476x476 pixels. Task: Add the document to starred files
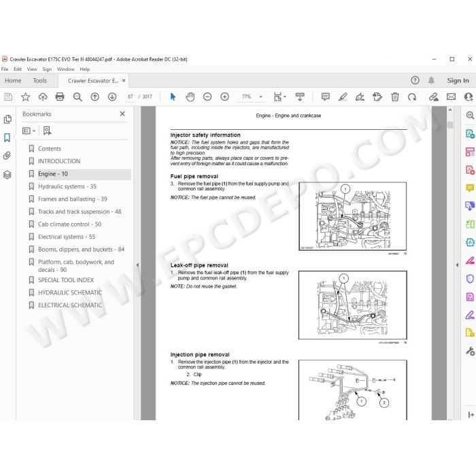click(x=26, y=97)
